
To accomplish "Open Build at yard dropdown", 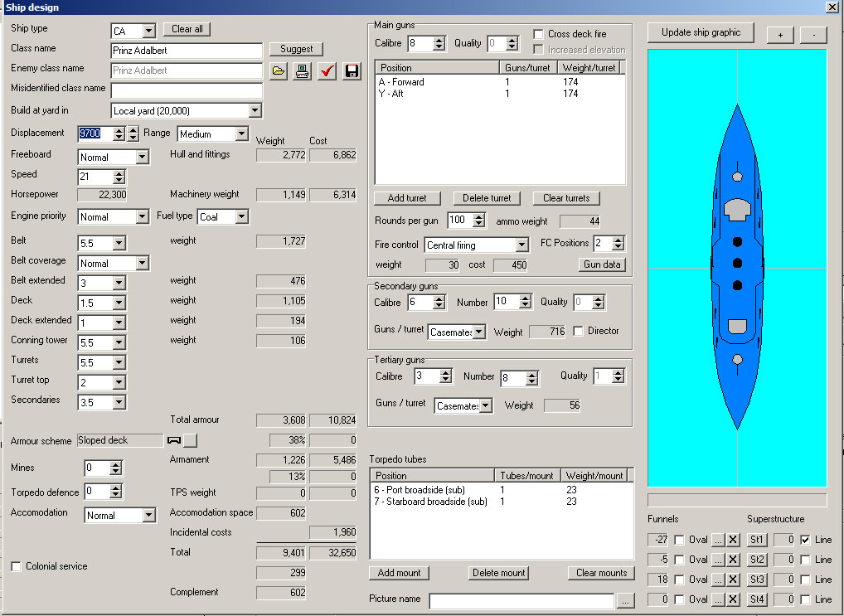I will [255, 110].
